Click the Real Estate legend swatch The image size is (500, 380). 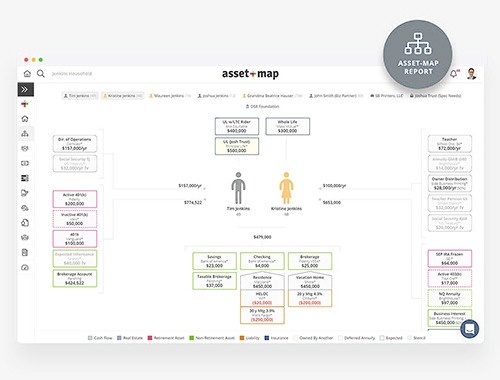click(119, 338)
